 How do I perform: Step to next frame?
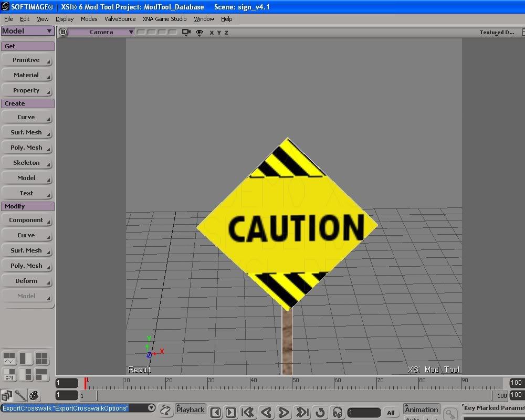230,412
